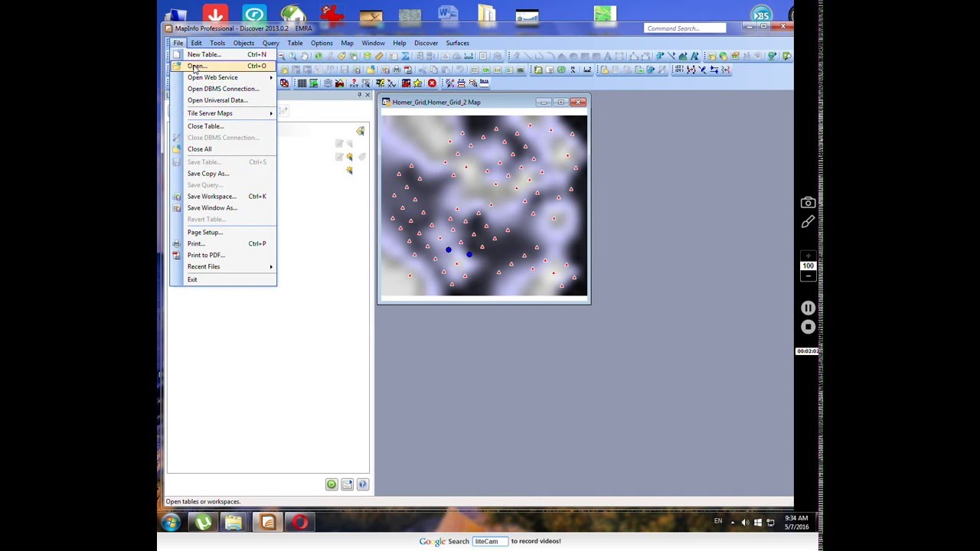Click the Windows Start button
The image size is (980, 551).
point(171,523)
